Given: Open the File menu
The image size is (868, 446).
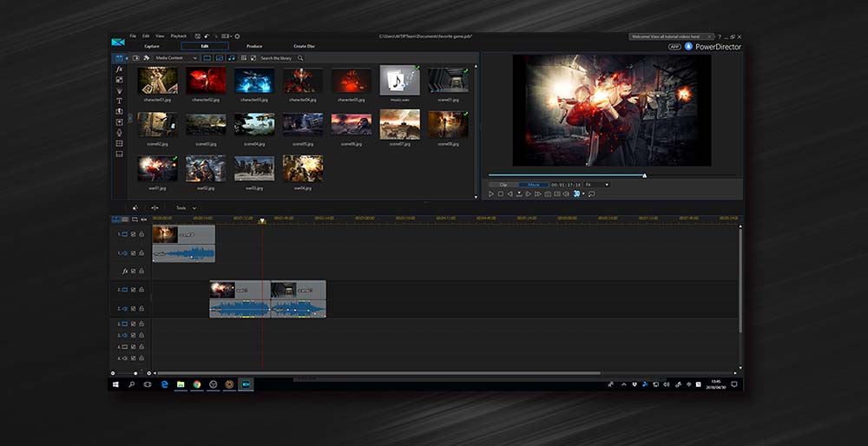Looking at the screenshot, I should 133,36.
